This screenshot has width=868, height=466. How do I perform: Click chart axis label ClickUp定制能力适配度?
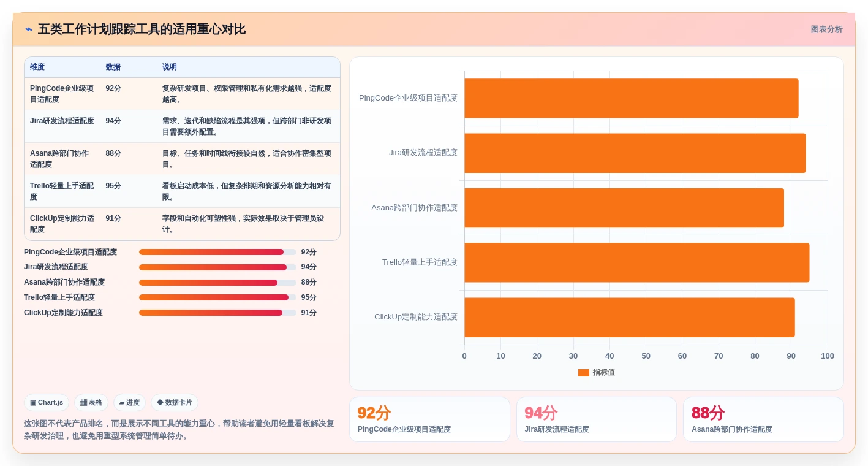[416, 317]
